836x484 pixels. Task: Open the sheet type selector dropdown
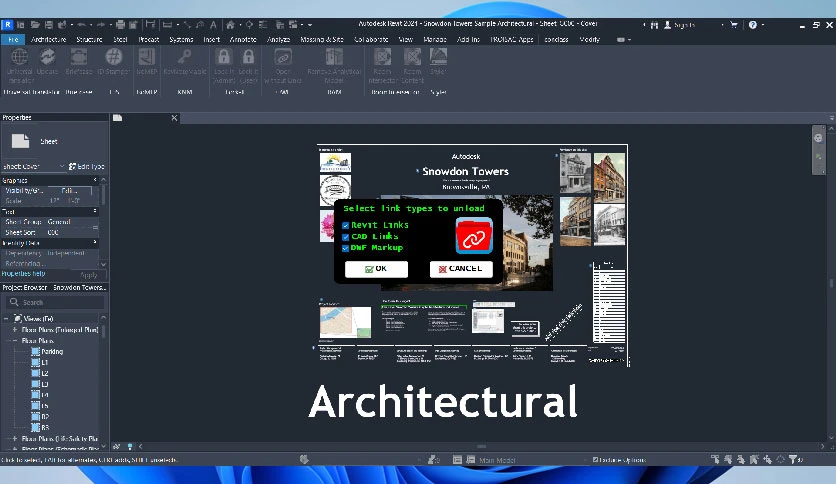[33, 166]
